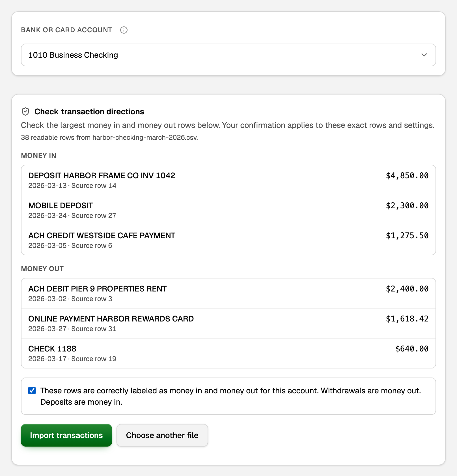This screenshot has height=476, width=457.
Task: Click the 2026-03-24 Source row 27 detail
Action: (x=72, y=216)
